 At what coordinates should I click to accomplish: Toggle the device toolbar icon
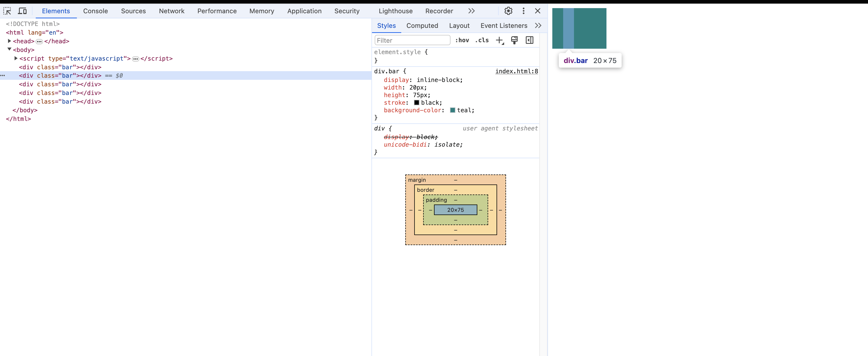point(22,11)
